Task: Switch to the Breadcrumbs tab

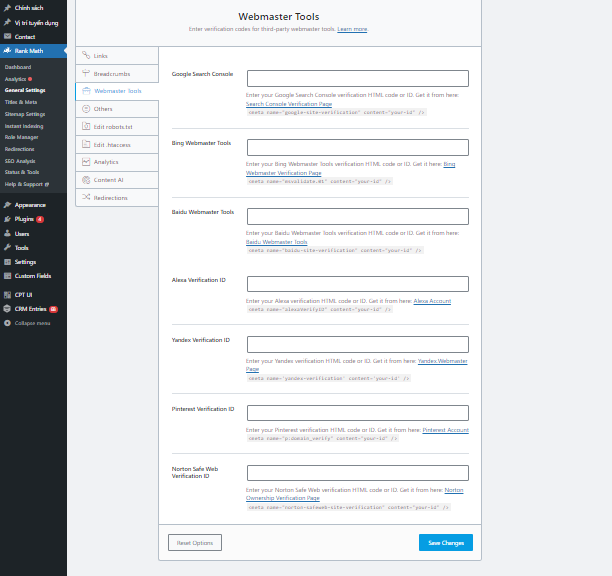Action: [117, 74]
